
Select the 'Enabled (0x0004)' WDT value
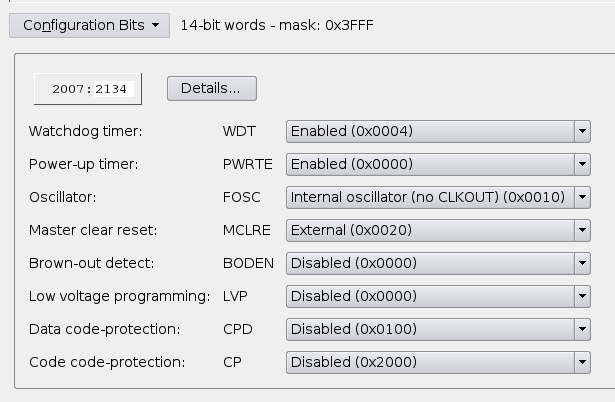pyautogui.click(x=351, y=131)
